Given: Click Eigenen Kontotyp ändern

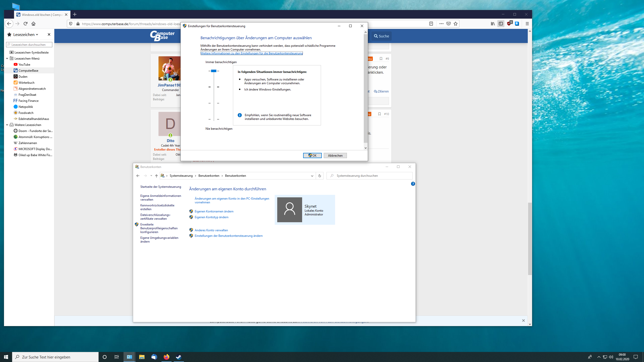Looking at the screenshot, I should 211,217.
